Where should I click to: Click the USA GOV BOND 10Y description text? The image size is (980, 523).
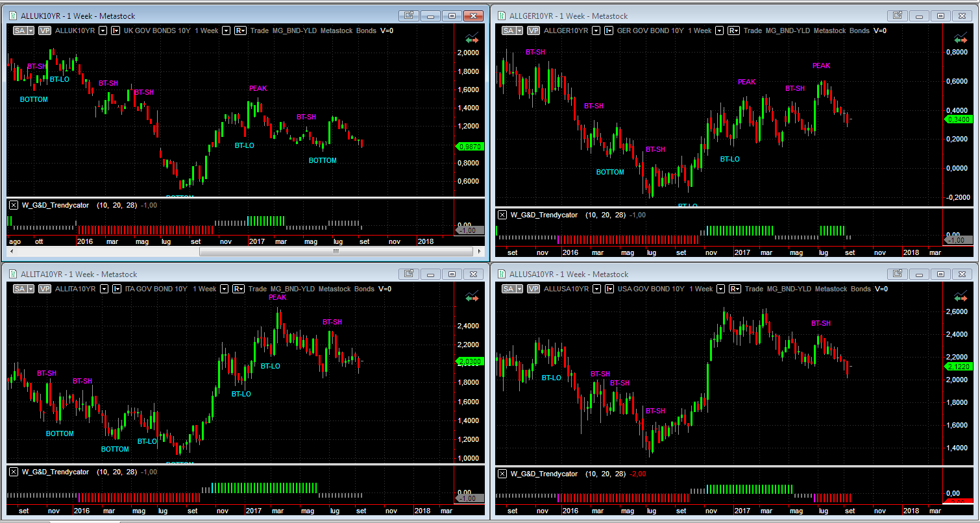pyautogui.click(x=650, y=289)
